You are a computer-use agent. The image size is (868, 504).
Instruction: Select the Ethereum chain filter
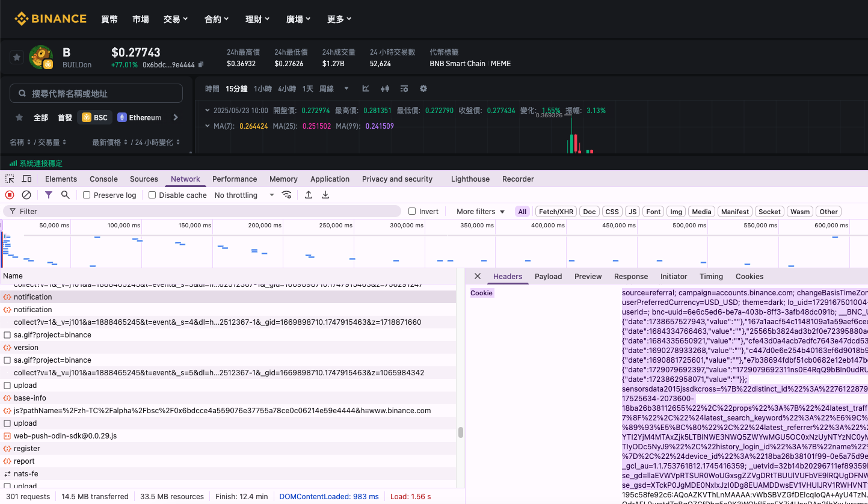[x=140, y=117]
